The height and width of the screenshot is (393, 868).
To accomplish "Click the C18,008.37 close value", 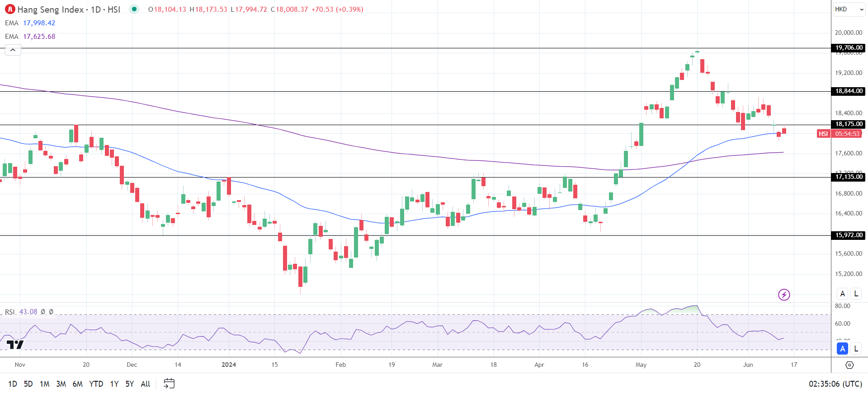I will tap(289, 9).
